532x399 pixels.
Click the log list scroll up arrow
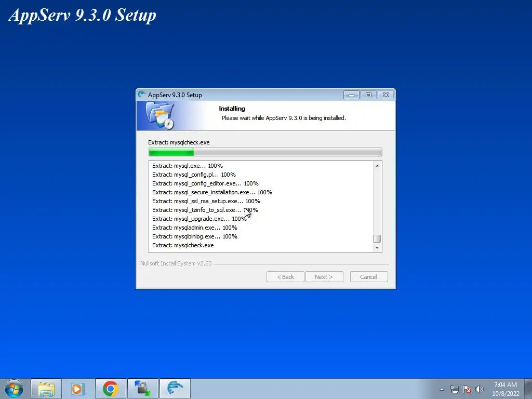click(377, 166)
